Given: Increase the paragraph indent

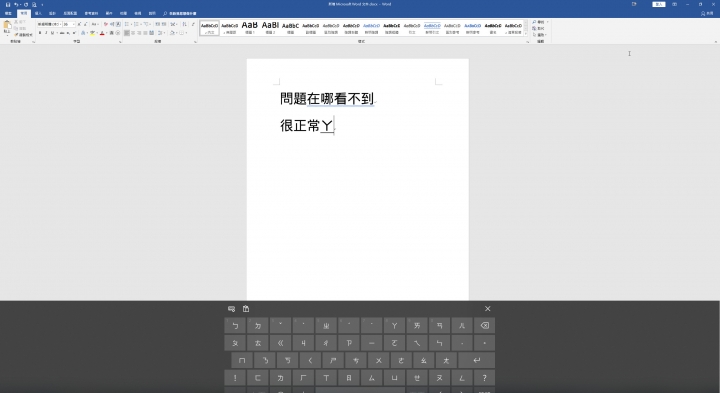Looking at the screenshot, I should [x=164, y=24].
